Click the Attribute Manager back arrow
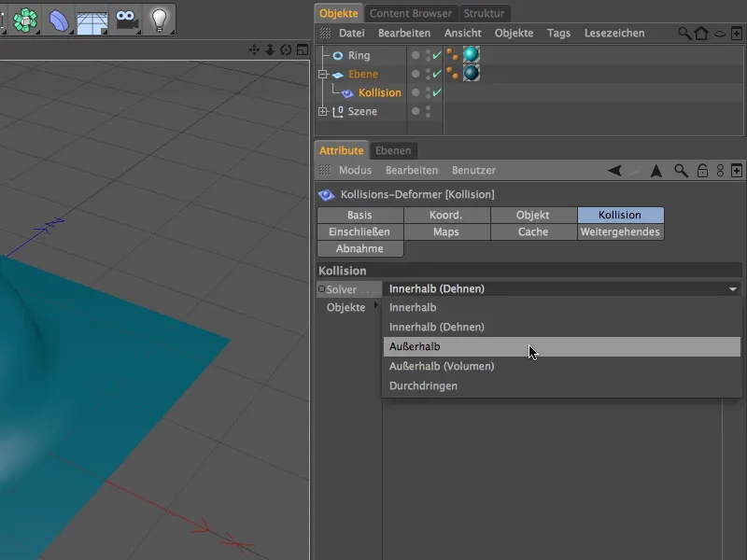Viewport: 747px width, 560px height. (x=614, y=171)
